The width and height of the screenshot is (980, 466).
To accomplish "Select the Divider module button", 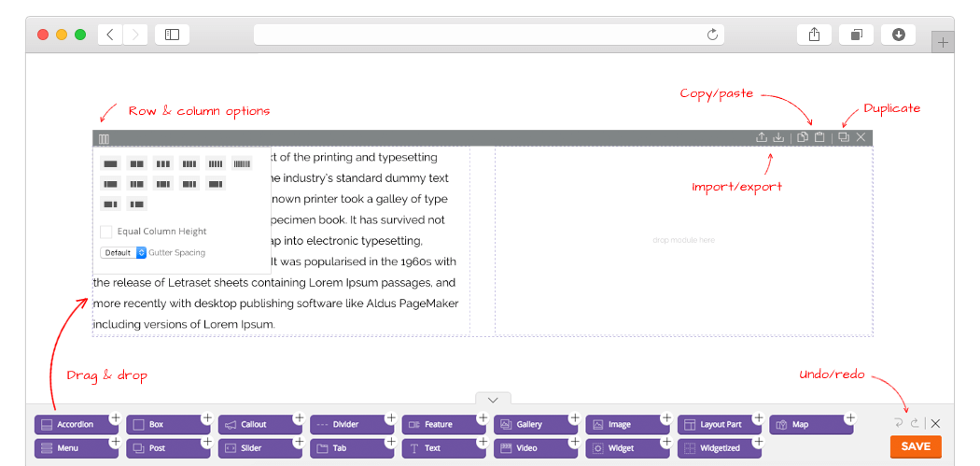I will (352, 425).
